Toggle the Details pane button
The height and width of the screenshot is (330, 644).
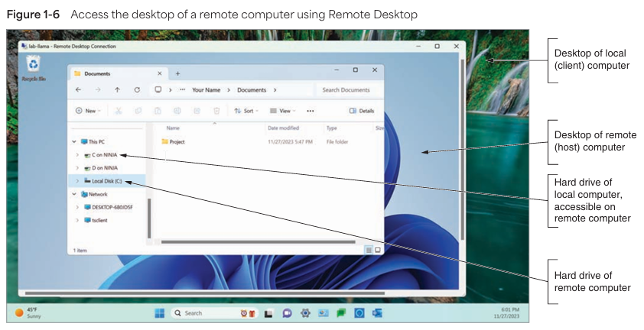coord(362,111)
